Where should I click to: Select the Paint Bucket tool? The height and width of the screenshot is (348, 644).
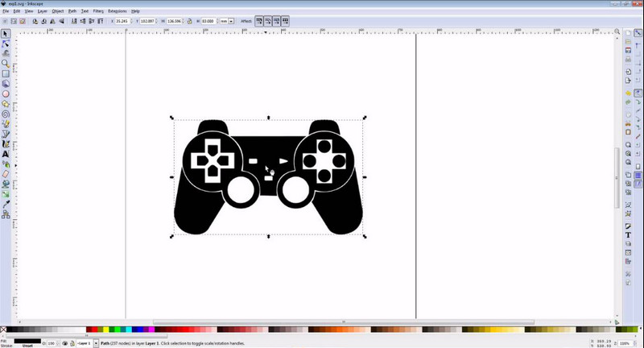pos(6,184)
